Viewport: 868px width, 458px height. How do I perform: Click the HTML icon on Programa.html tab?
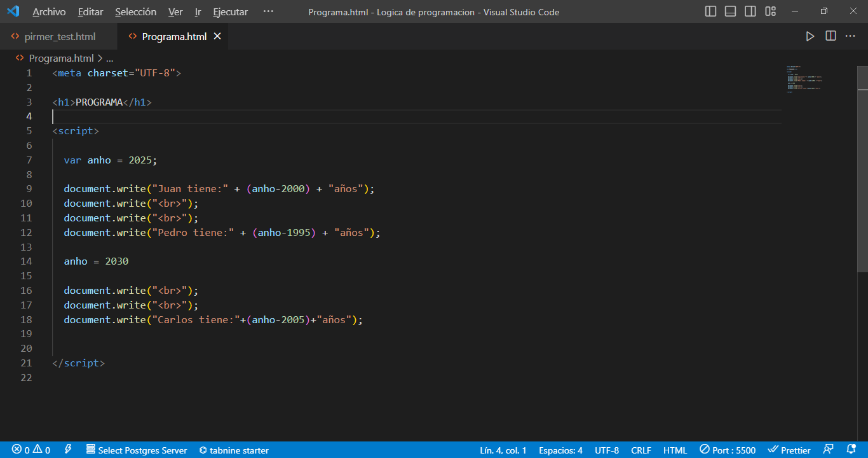(x=133, y=36)
